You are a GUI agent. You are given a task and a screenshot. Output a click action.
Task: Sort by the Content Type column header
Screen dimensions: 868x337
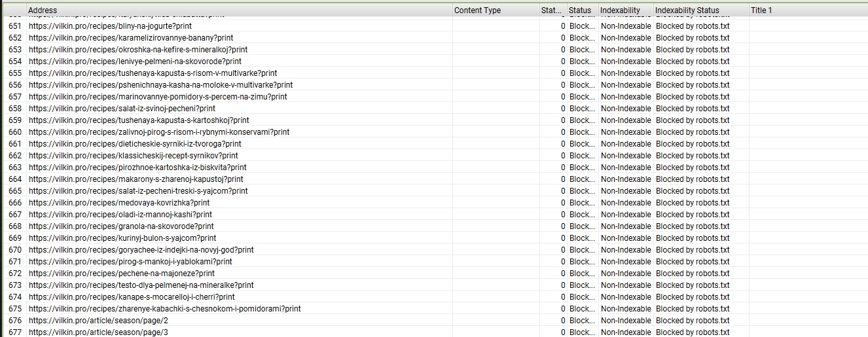[496, 10]
